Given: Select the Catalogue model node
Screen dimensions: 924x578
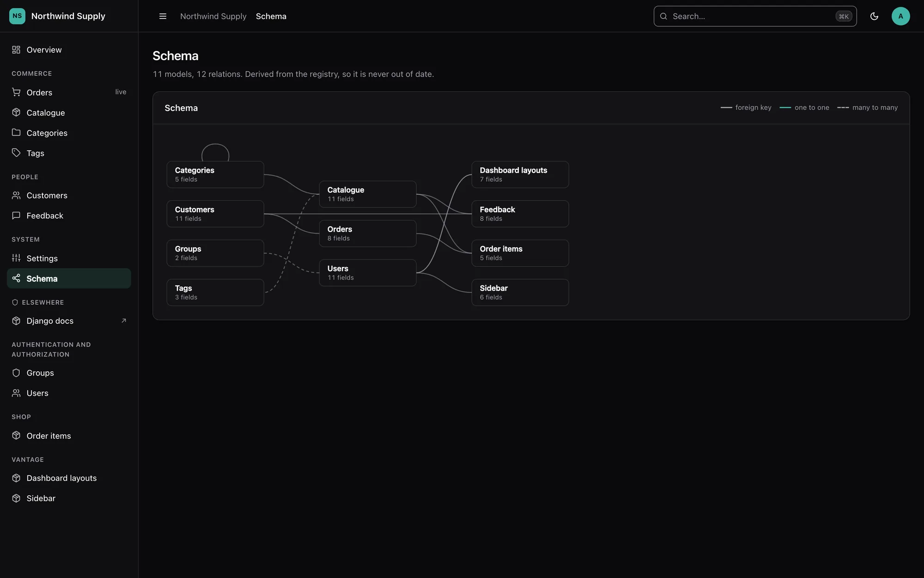Looking at the screenshot, I should [x=368, y=194].
